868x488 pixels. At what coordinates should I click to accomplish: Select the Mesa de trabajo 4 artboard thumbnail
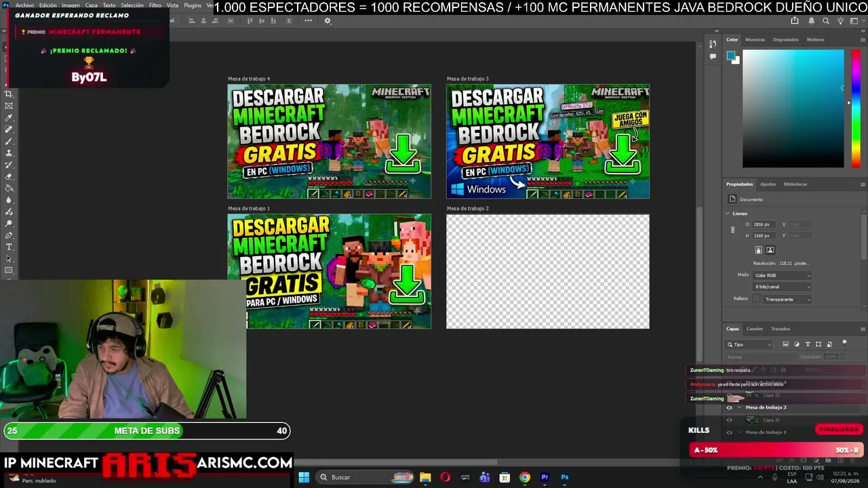[329, 142]
